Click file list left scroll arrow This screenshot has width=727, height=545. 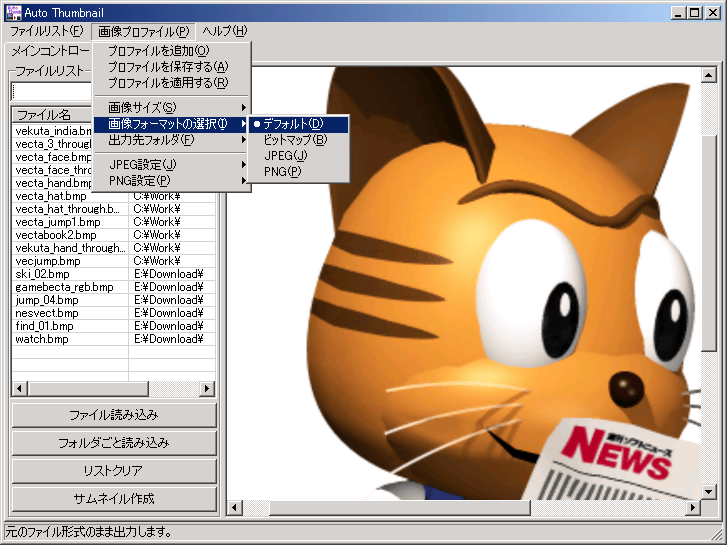19,388
